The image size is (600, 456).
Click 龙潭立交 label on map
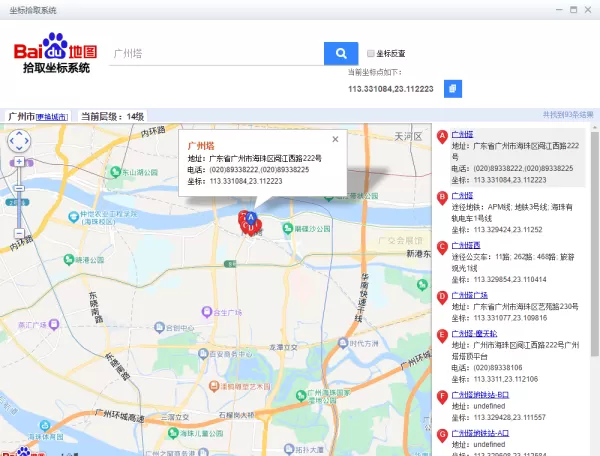[283, 347]
